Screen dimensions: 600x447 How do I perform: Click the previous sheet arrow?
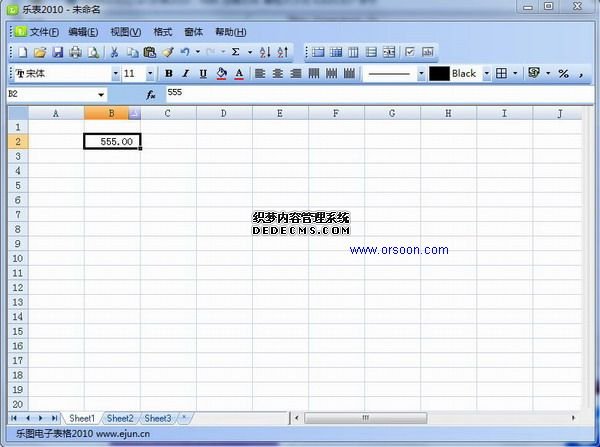click(28, 418)
